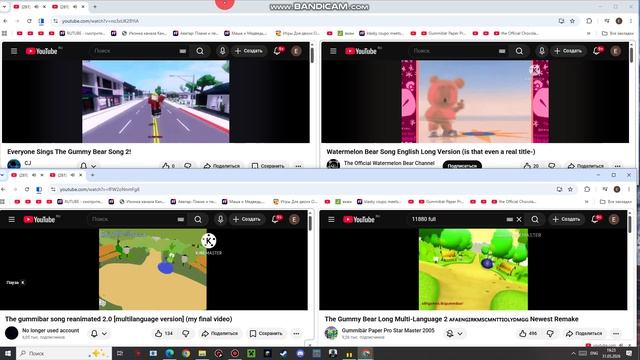Click YouTube logo on Everyone Sings page
This screenshot has height=360, width=640.
(x=41, y=51)
